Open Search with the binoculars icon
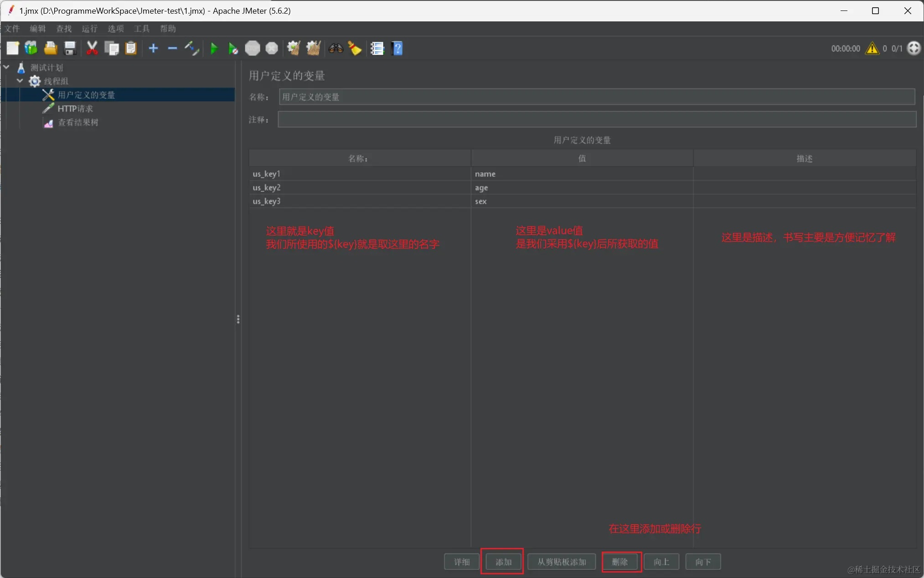Image resolution: width=924 pixels, height=578 pixels. pyautogui.click(x=336, y=48)
